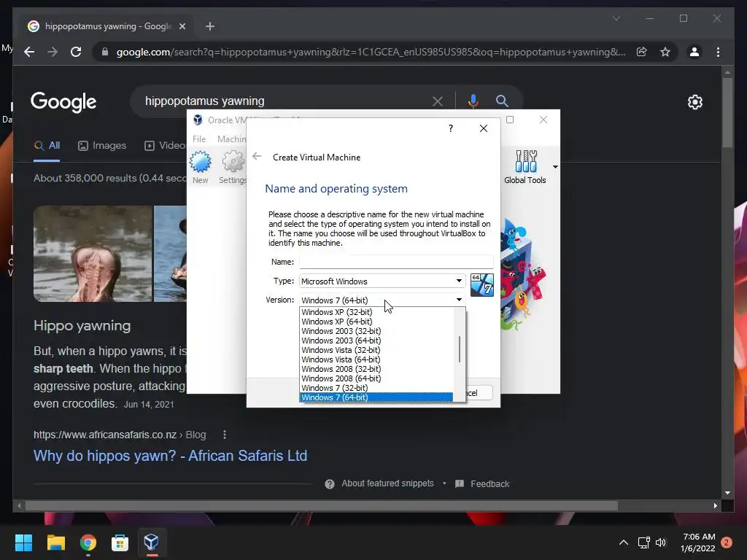Open the Global Tools icon in VirtualBox
This screenshot has height=560, width=747.
pos(525,167)
